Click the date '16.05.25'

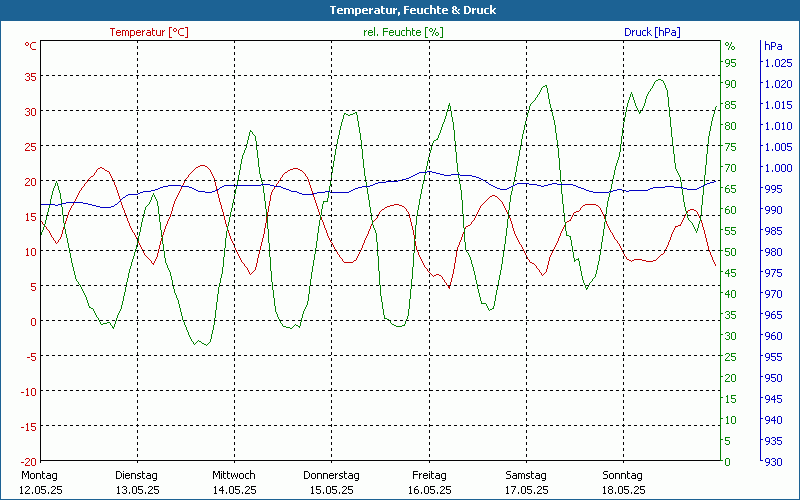[x=430, y=490]
